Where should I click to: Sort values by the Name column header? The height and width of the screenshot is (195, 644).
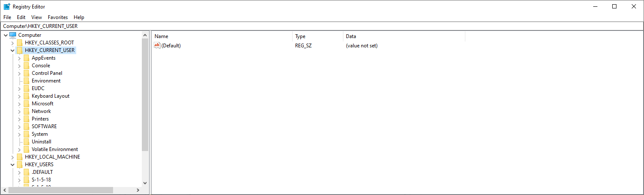pyautogui.click(x=222, y=36)
